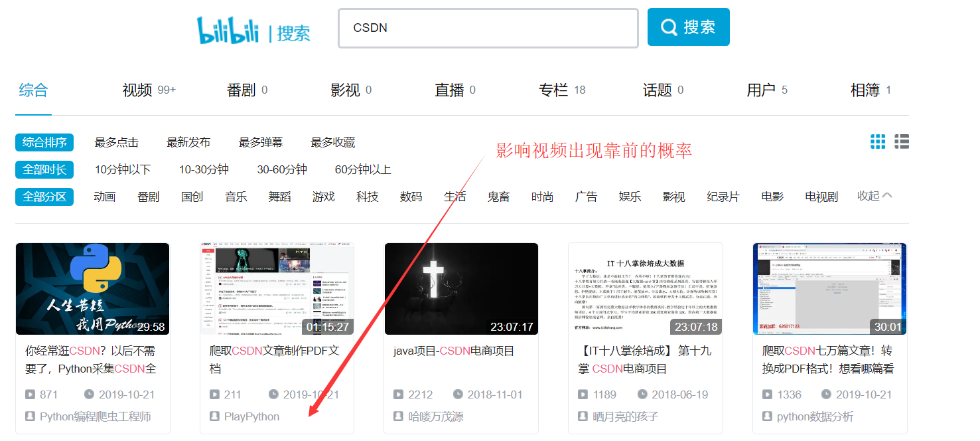Open the Python logo video thumbnail 29:58
This screenshot has width=980, height=441.
click(93, 289)
